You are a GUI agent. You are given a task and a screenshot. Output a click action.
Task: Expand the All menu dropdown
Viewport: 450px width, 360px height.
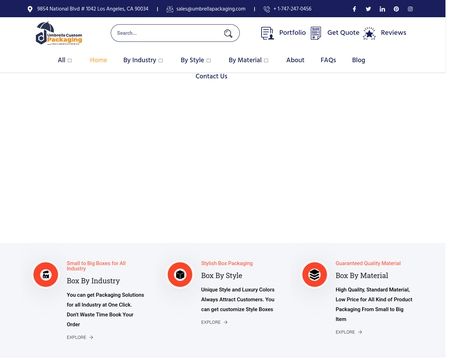(65, 60)
